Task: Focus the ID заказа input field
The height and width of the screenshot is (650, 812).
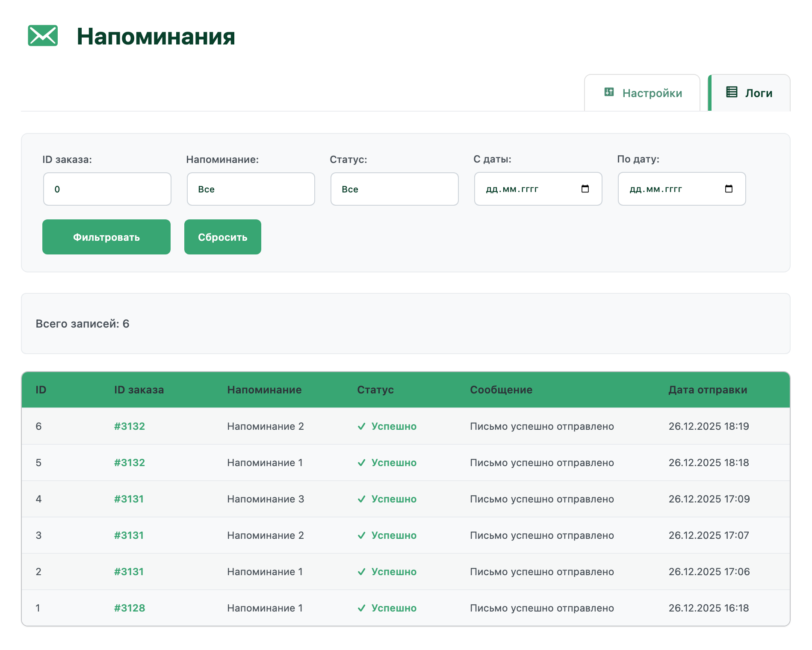Action: [x=107, y=189]
